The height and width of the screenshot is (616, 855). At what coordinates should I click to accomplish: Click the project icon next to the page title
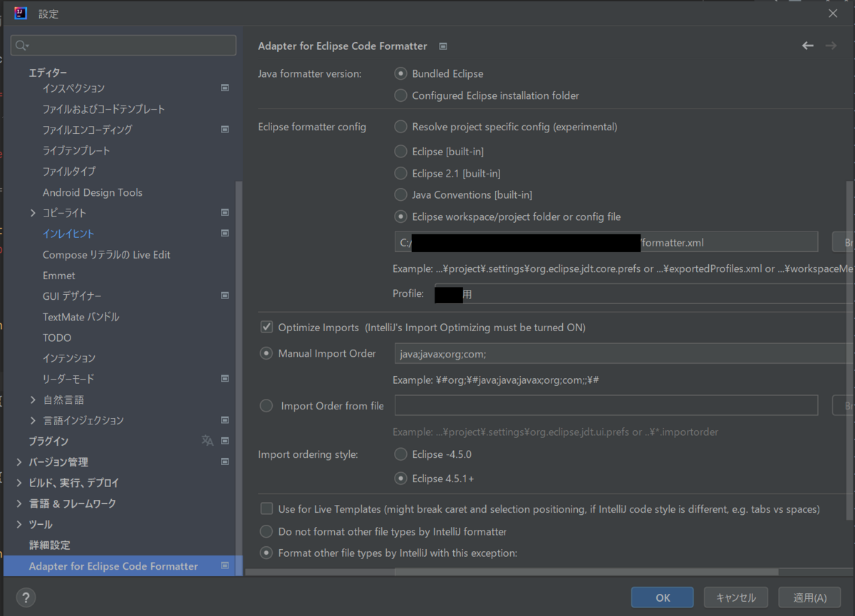pos(443,46)
